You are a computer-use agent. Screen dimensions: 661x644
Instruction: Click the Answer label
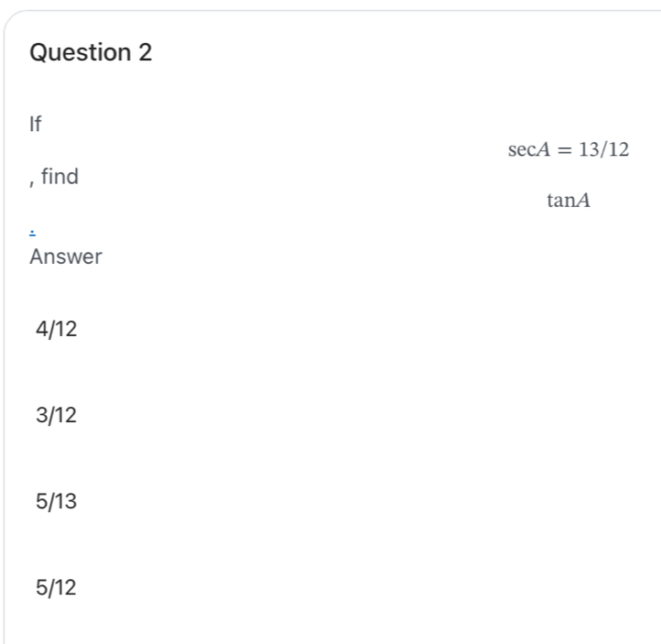[x=66, y=257]
